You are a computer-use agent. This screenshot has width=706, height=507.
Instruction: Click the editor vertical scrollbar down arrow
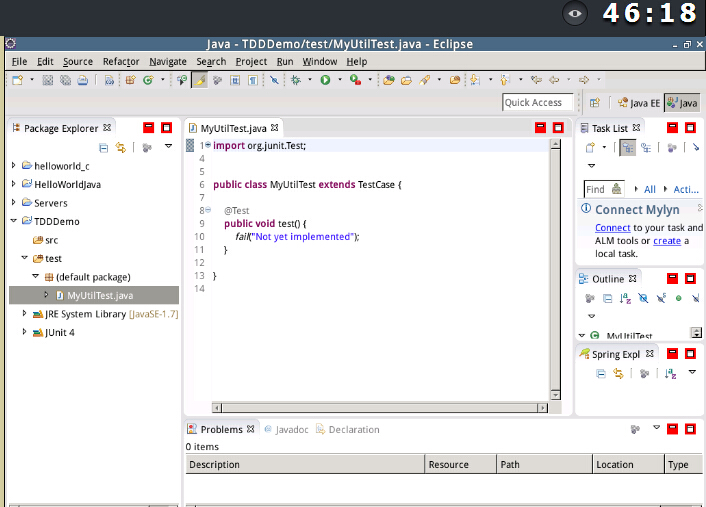tap(555, 395)
